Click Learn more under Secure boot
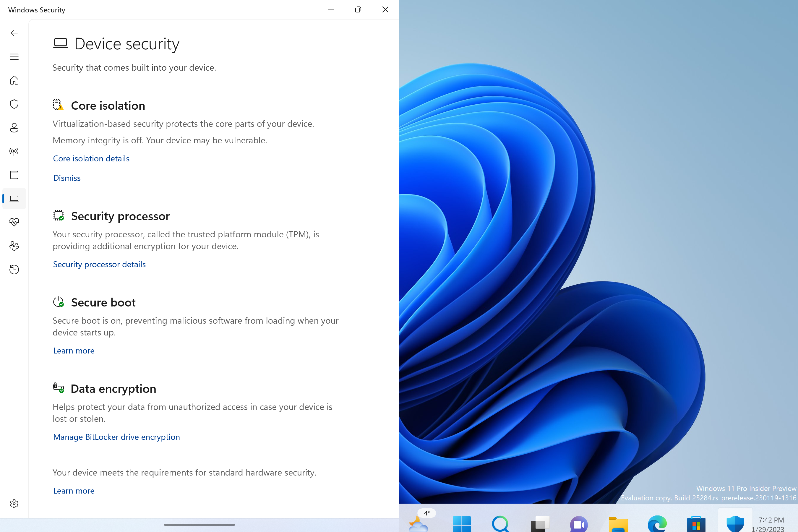 pos(74,351)
